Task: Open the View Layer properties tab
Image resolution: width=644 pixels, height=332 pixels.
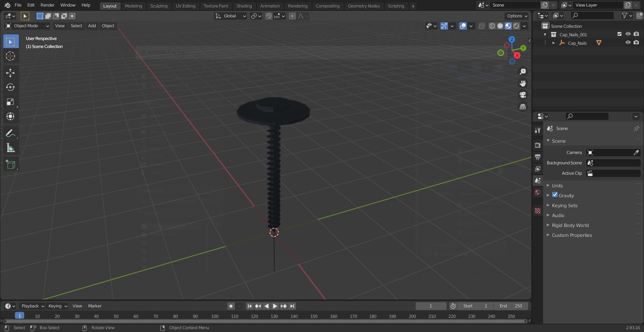Action: tap(537, 169)
